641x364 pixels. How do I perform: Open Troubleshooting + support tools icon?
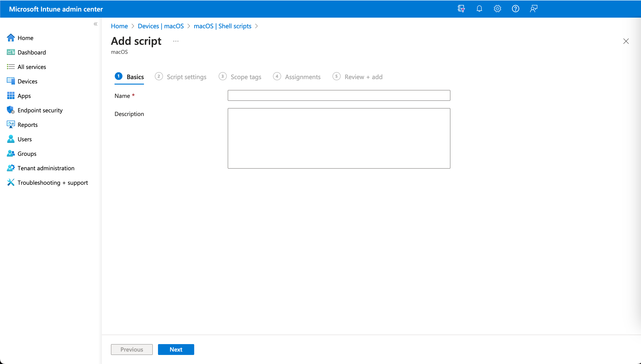[10, 182]
